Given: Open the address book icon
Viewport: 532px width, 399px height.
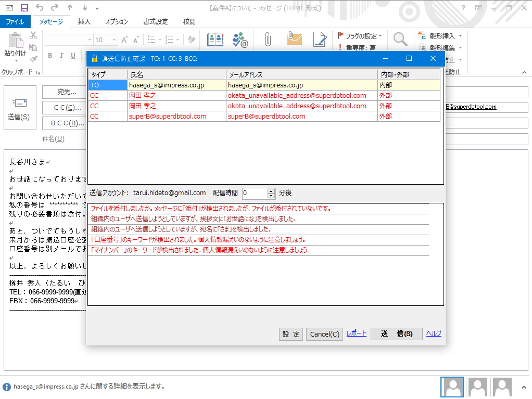Looking at the screenshot, I should click(x=214, y=39).
